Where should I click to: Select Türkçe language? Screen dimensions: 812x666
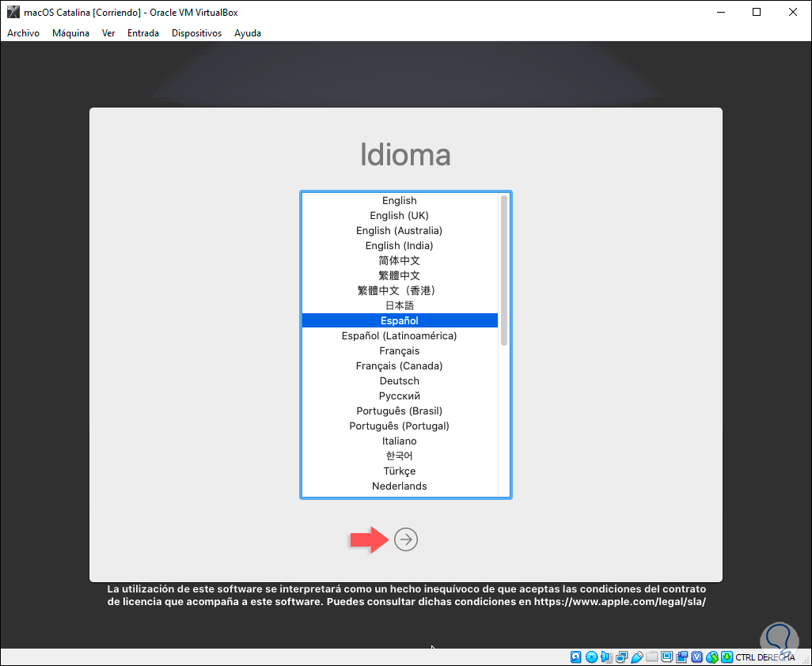tap(399, 471)
